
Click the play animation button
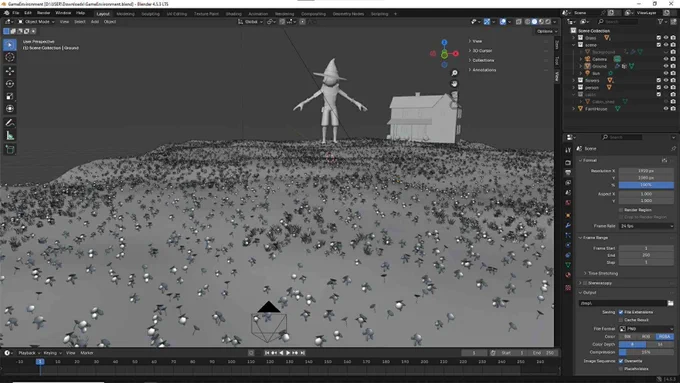click(288, 353)
